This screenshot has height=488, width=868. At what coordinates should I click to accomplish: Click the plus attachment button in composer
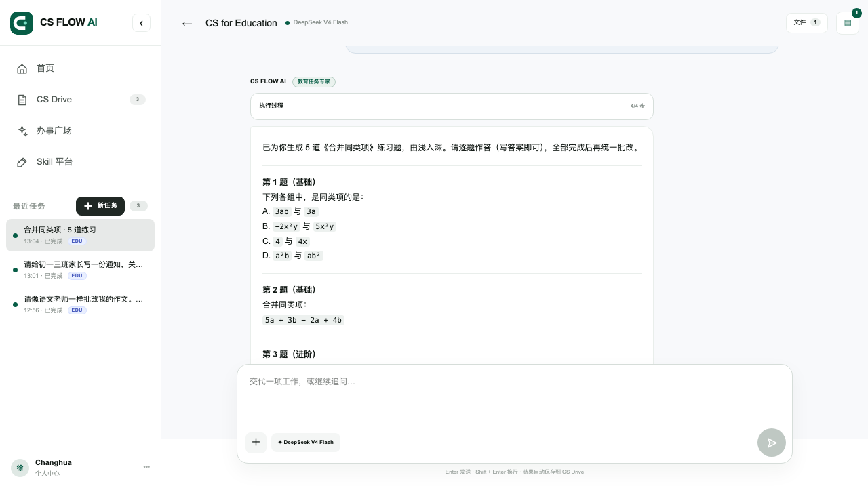(256, 443)
